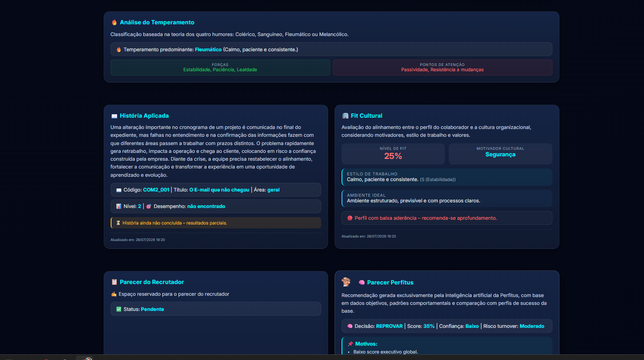Click the book icon next to História Aplicada heading

coord(114,116)
